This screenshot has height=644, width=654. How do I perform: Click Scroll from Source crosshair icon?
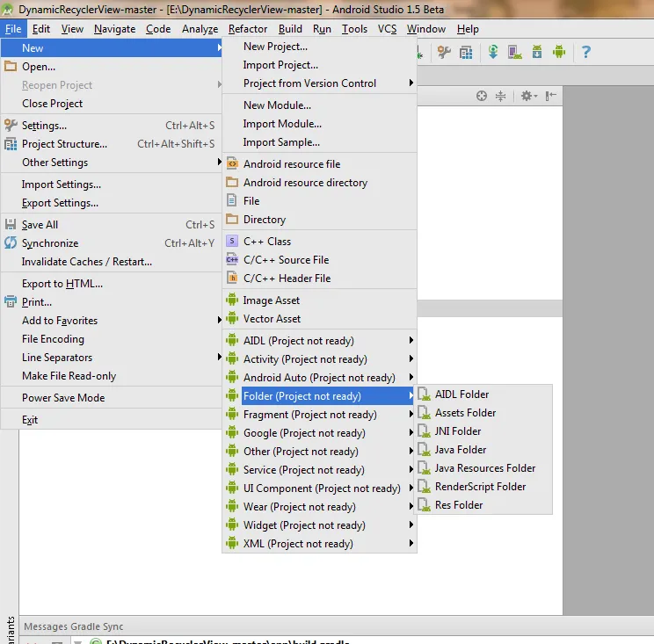pos(482,96)
